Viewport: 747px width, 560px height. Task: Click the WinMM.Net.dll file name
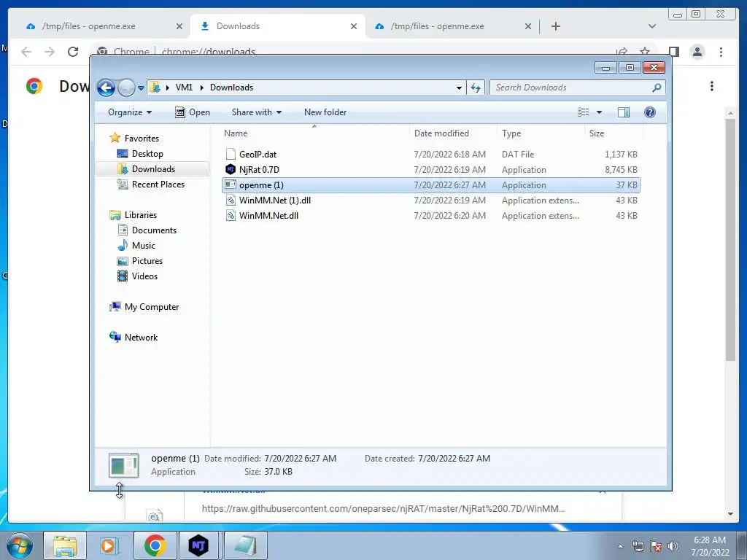pyautogui.click(x=268, y=216)
